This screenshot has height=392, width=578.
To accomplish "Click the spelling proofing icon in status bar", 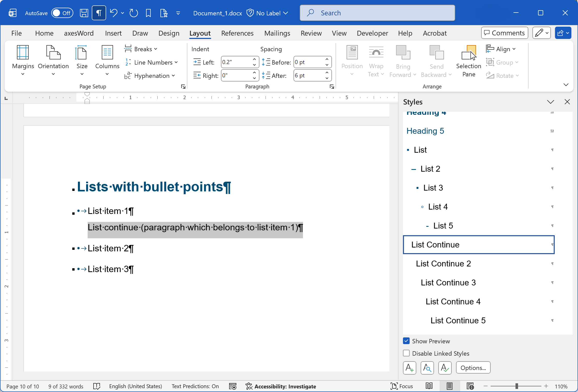I will click(97, 386).
